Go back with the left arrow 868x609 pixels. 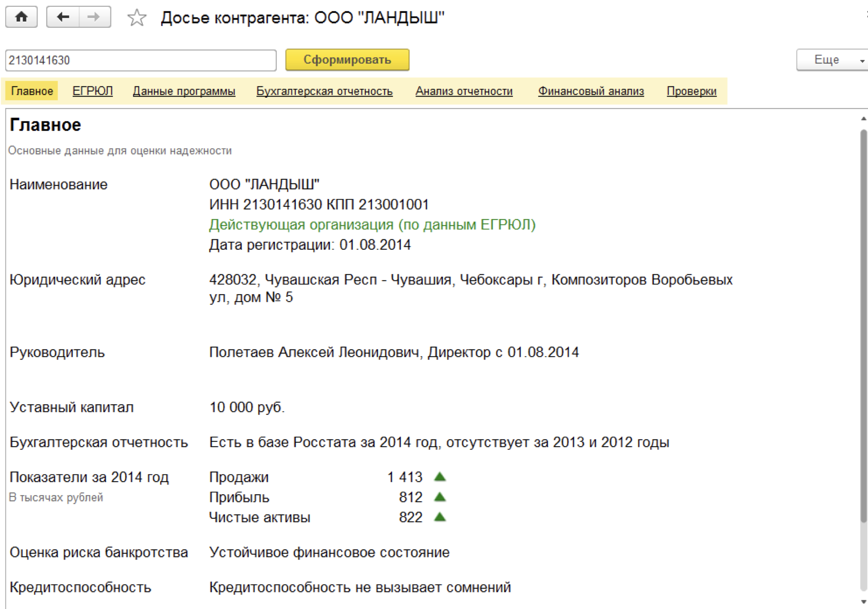pos(63,17)
